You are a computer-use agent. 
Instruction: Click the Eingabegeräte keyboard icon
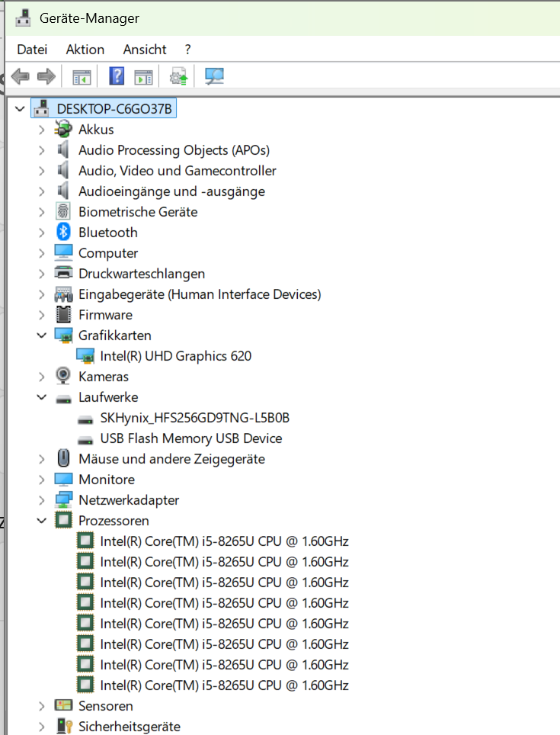pos(63,294)
